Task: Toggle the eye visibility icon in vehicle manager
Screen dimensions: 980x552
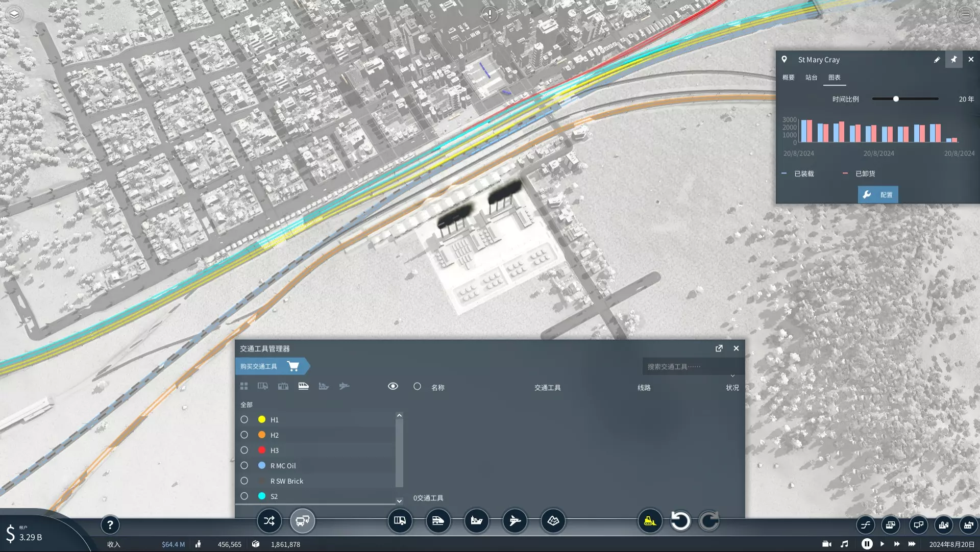Action: pos(393,386)
